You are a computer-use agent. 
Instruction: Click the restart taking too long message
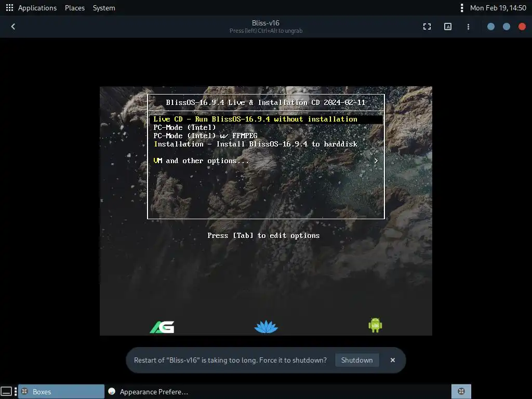click(230, 360)
